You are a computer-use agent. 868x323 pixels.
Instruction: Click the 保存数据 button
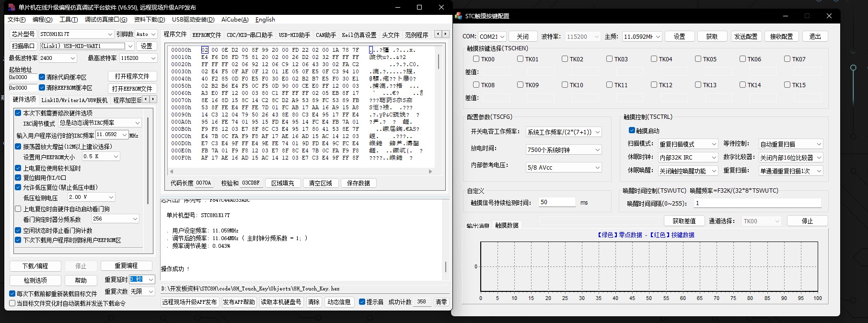tap(359, 183)
